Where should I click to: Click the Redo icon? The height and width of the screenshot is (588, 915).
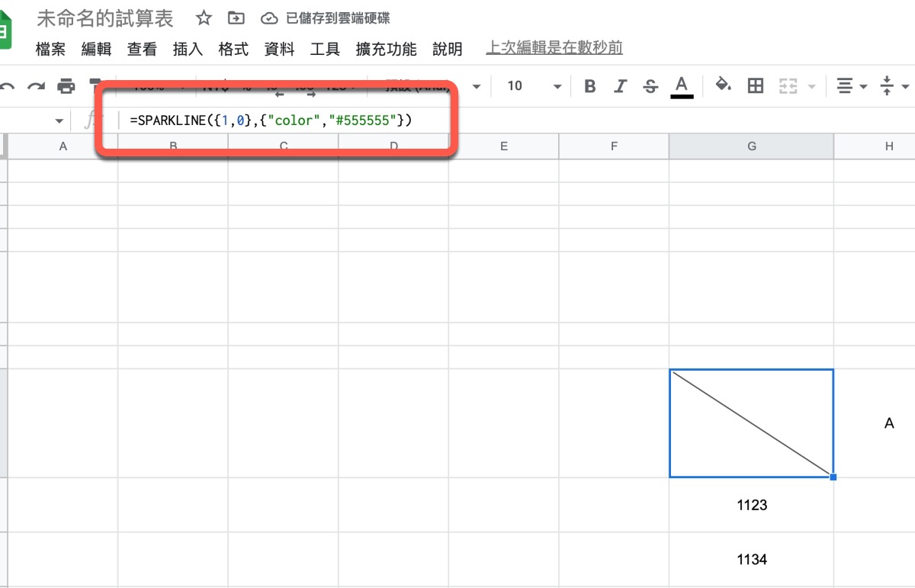[x=37, y=85]
